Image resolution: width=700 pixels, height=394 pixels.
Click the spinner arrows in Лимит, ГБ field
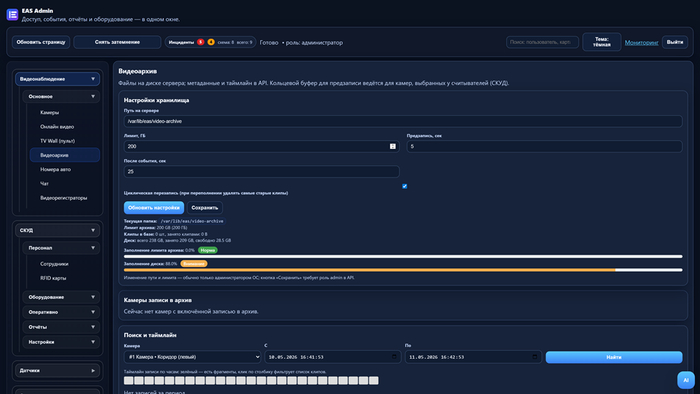pos(393,146)
